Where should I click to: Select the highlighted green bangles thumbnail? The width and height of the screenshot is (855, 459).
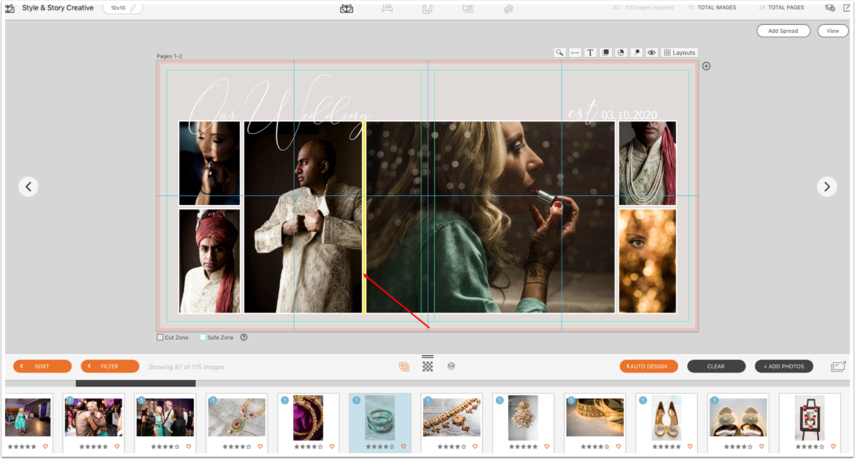coord(380,418)
